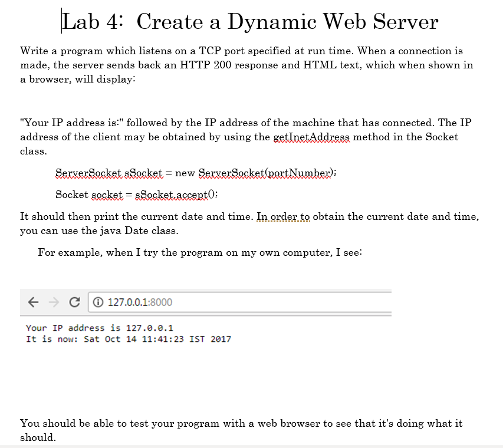Select the title Lab 4: Create a Dynamic Web Server
The height and width of the screenshot is (448, 503).
point(249,21)
